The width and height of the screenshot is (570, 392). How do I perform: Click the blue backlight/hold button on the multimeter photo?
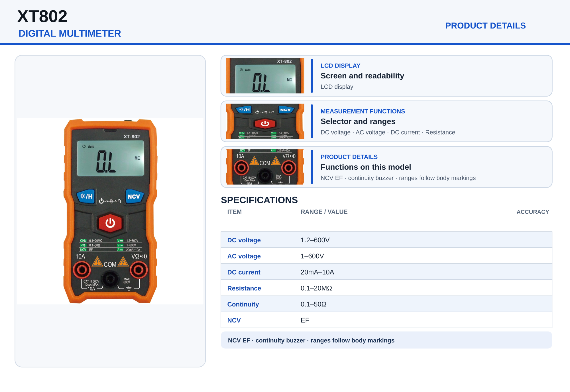(x=86, y=196)
